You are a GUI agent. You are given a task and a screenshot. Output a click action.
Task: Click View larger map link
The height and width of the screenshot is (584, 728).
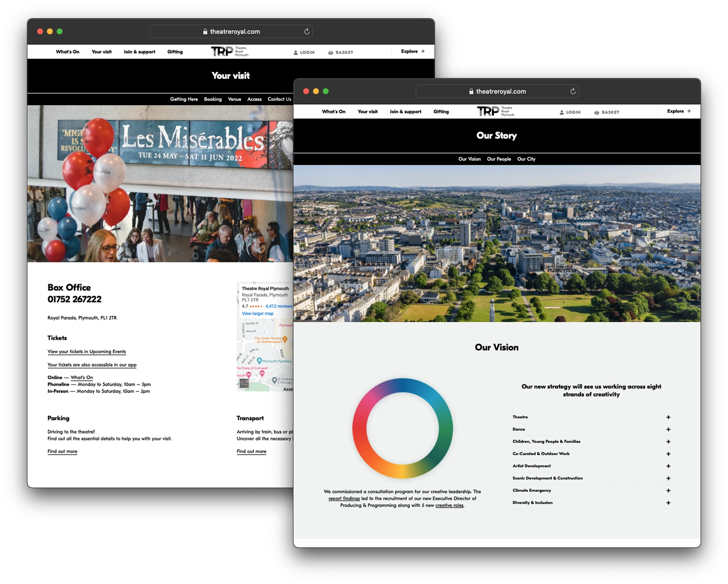click(x=257, y=313)
